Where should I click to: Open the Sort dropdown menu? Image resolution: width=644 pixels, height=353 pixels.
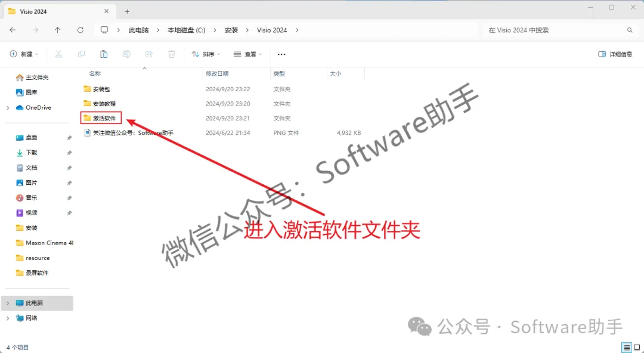point(206,54)
